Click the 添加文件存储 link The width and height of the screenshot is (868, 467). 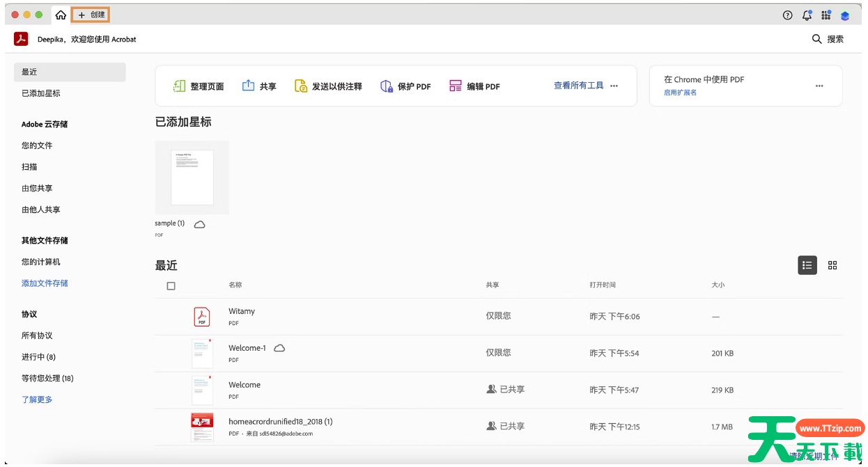pyautogui.click(x=45, y=283)
